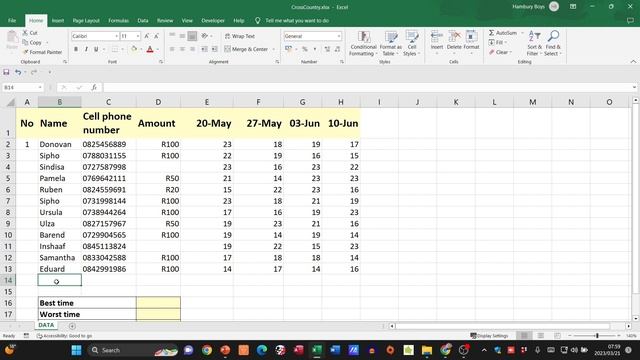
Task: Expand the Merge & Center dropdown arrow
Action: click(x=273, y=49)
